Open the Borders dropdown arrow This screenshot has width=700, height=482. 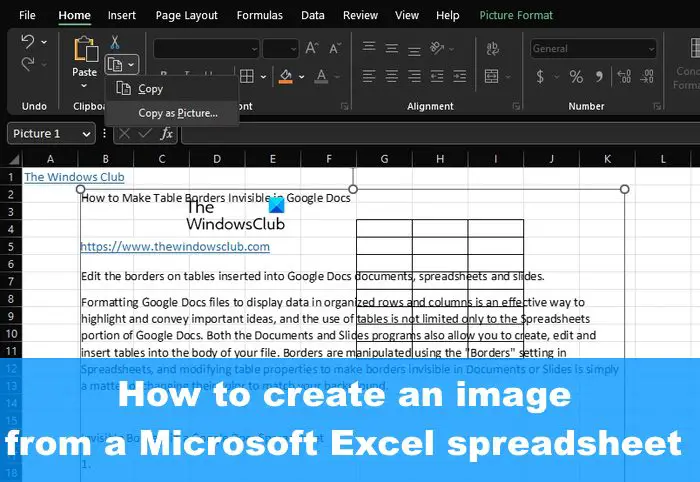tap(264, 77)
